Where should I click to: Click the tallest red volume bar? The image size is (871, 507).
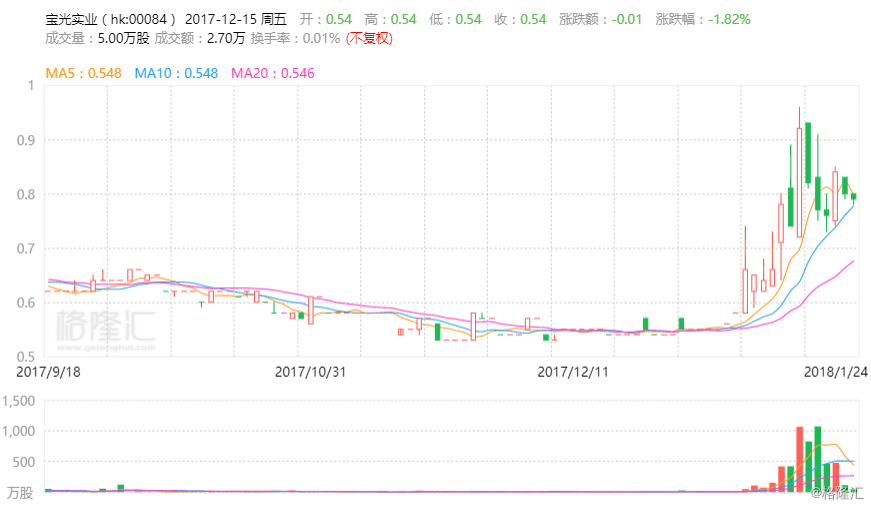pos(799,459)
